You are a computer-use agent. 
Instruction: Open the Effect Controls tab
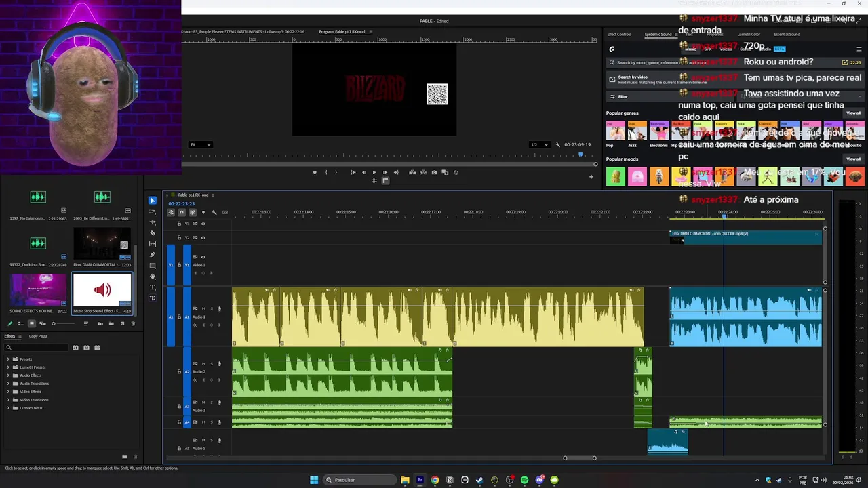[x=619, y=34]
